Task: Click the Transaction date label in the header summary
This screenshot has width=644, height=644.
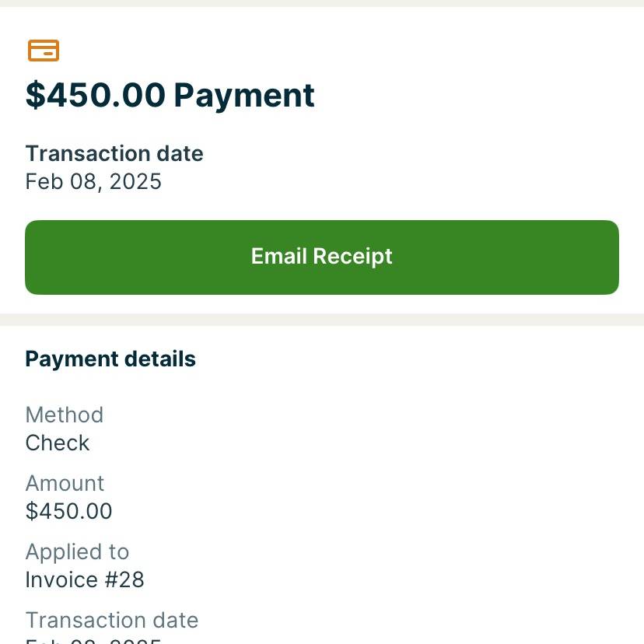Action: 114,153
